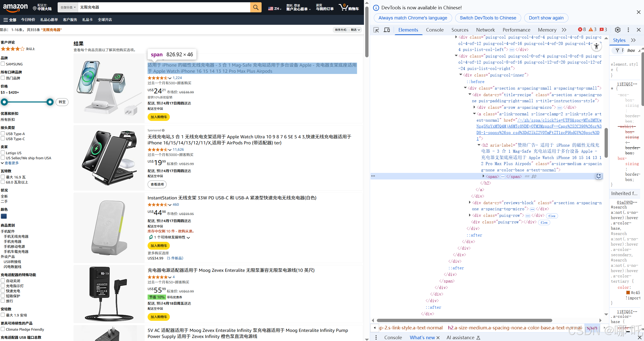644x341 pixels.
Task: Open DevTools settings gear
Action: [x=617, y=30]
